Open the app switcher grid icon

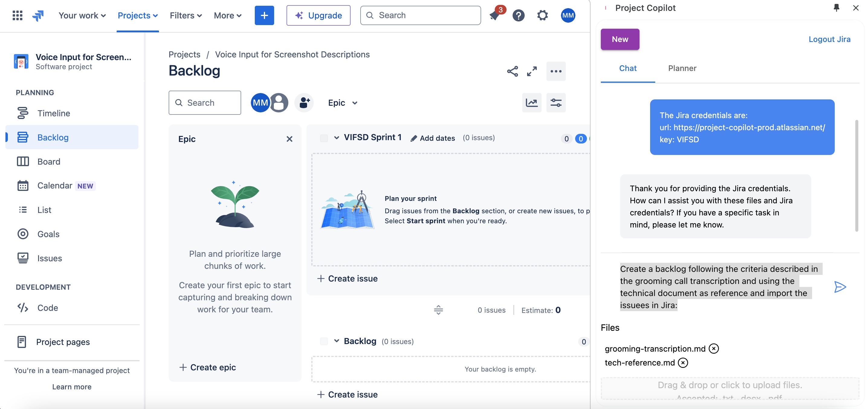(x=17, y=15)
